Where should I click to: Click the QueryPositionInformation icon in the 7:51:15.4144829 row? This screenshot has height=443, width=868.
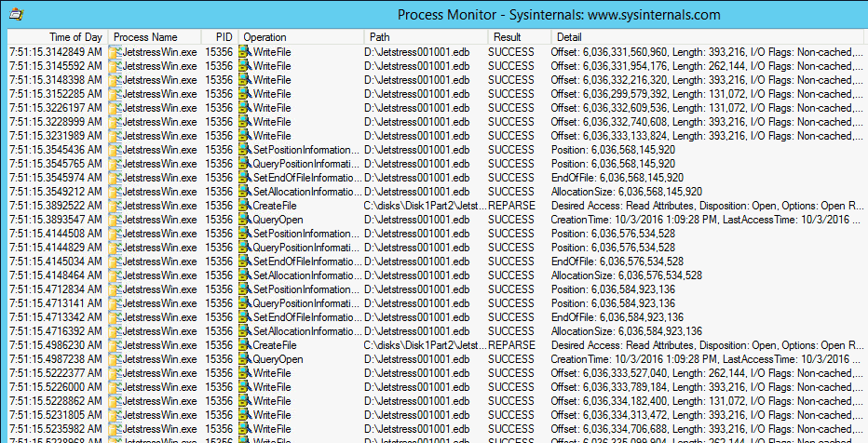pos(245,248)
